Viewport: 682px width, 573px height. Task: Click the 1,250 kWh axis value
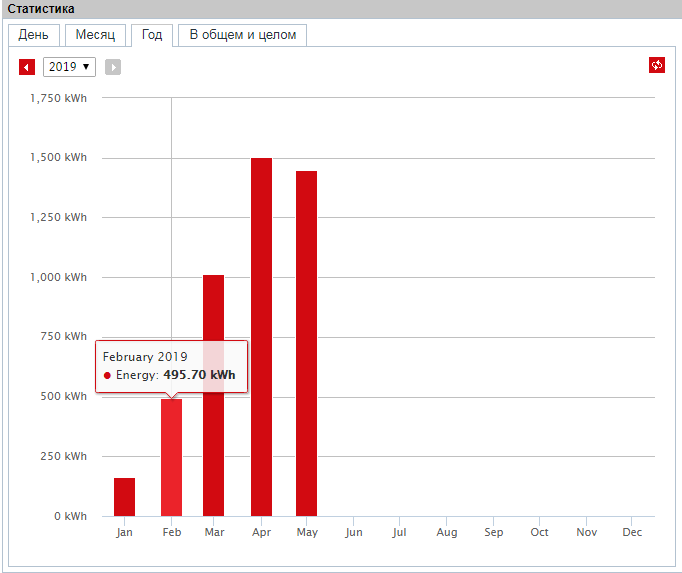pos(58,217)
